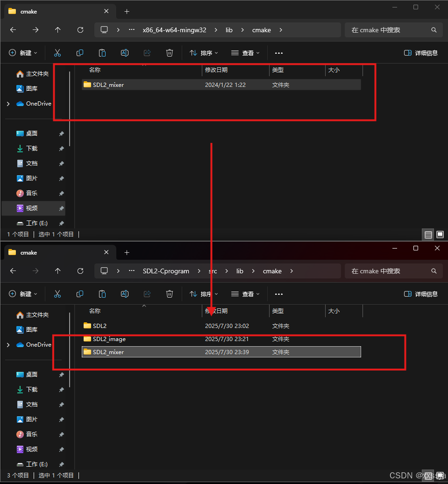Open OneDrive from the sidebar
This screenshot has height=484, width=448.
click(37, 104)
